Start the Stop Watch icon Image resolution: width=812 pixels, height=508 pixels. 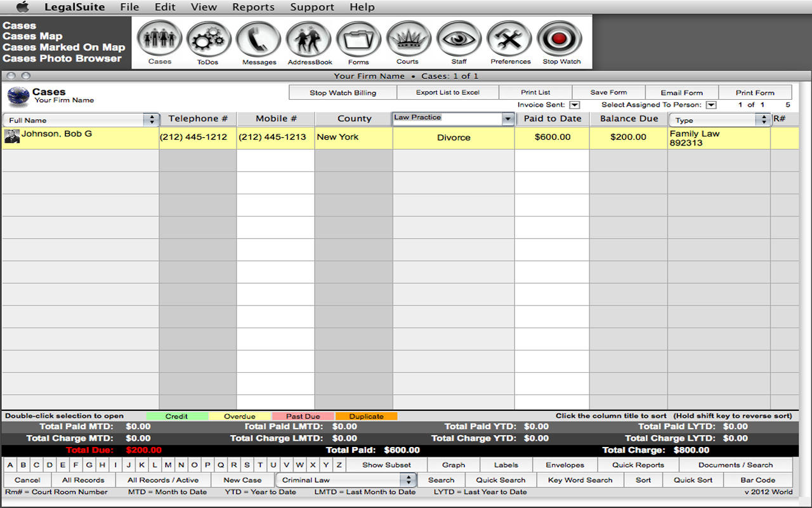tap(560, 39)
